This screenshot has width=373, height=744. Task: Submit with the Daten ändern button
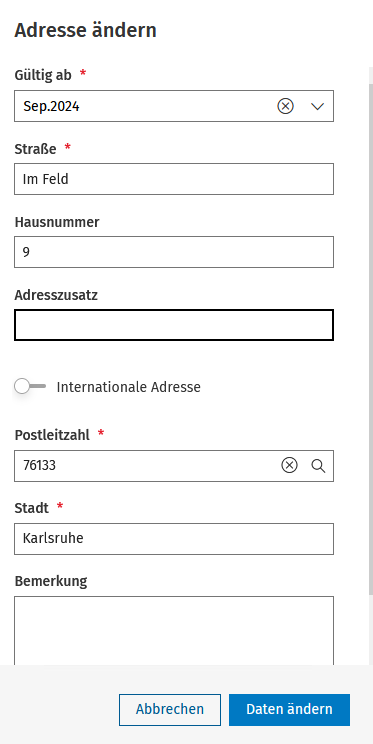click(289, 710)
